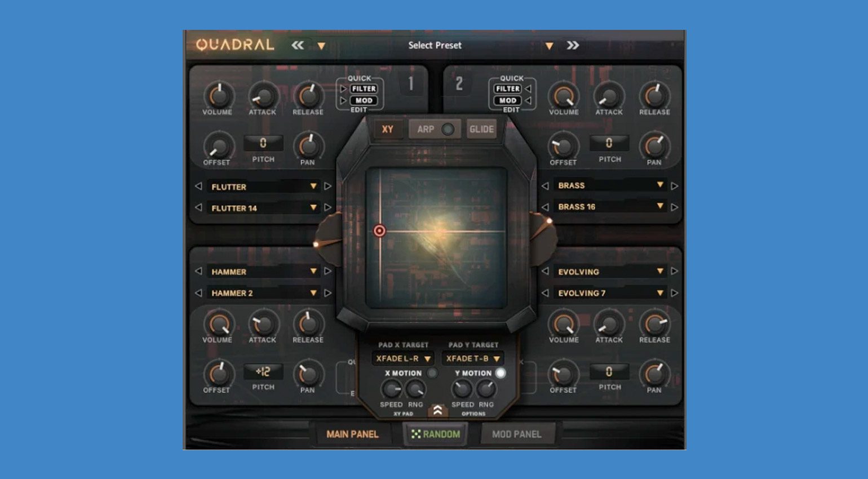
Task: Click layer 2 Attack knob
Action: pos(609,95)
